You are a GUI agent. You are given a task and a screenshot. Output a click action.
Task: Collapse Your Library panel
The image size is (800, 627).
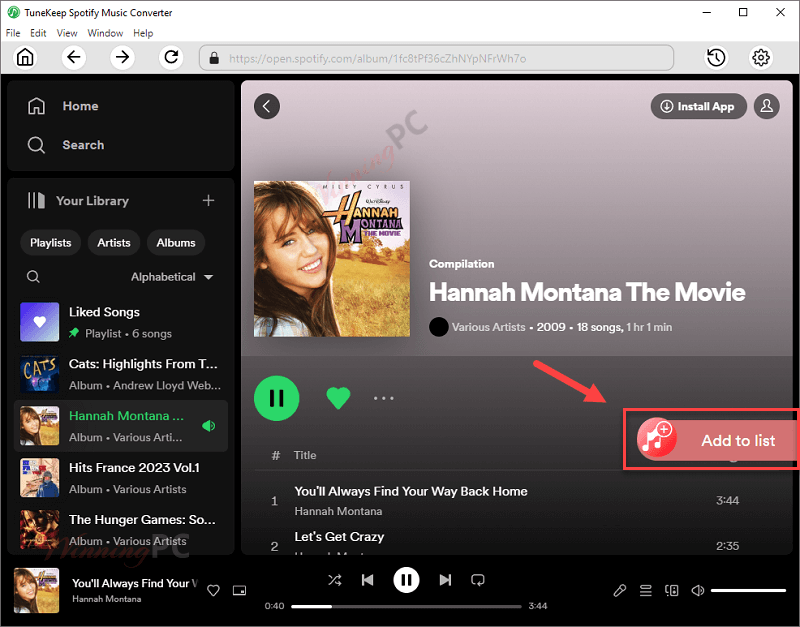click(x=78, y=200)
